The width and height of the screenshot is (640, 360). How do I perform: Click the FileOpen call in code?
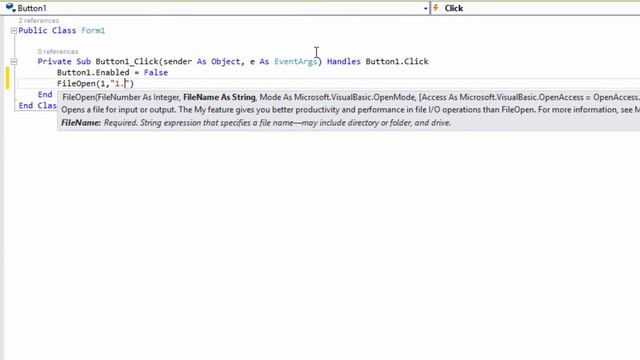[x=76, y=84]
